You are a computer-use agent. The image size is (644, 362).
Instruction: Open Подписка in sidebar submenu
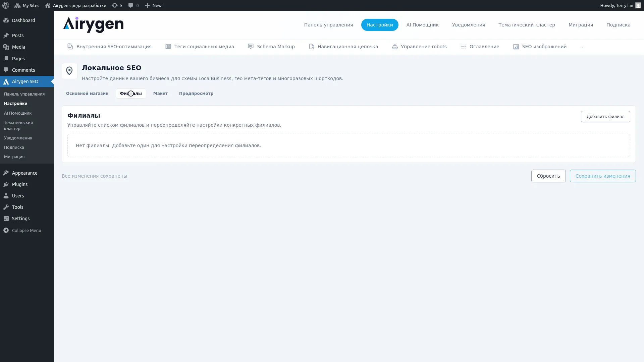(x=14, y=147)
